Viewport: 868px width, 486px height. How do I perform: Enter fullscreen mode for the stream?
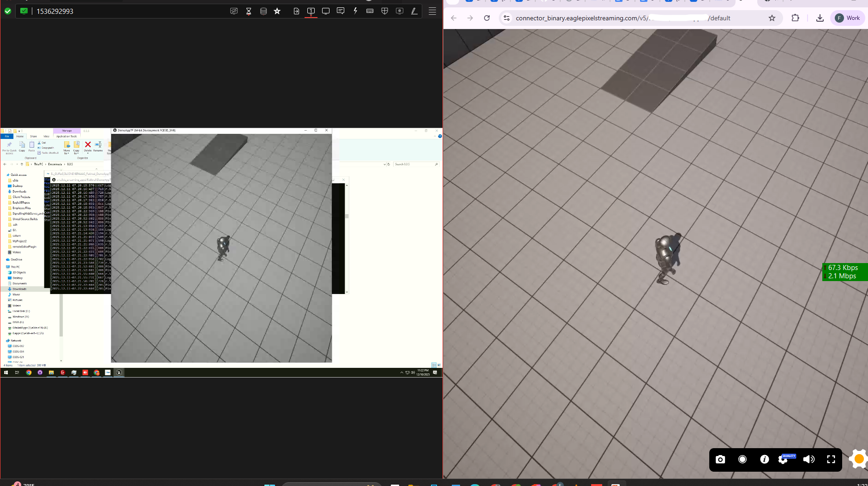[831, 459]
